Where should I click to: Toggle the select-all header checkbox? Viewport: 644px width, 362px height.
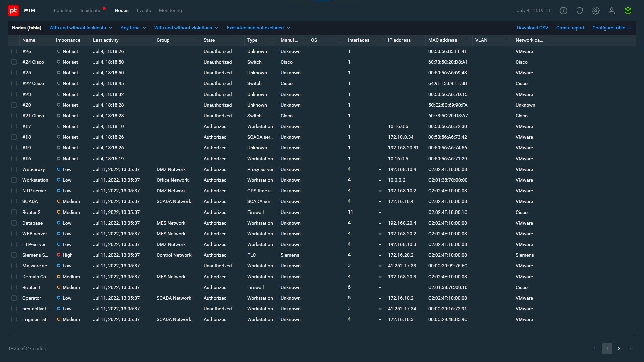click(x=13, y=40)
